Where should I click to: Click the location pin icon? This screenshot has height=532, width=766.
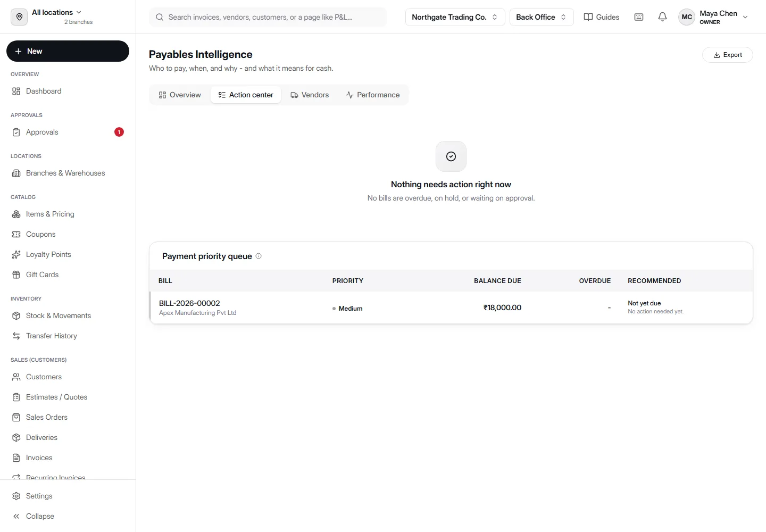[19, 17]
